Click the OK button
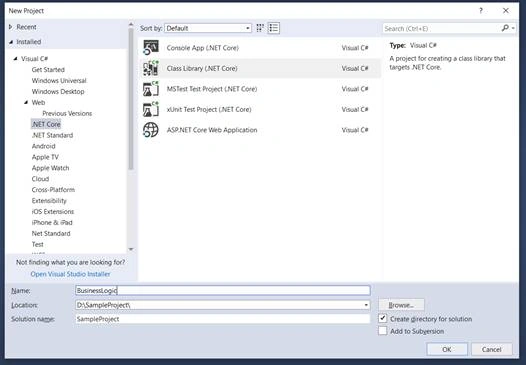This screenshot has height=365, width=526. [x=447, y=349]
